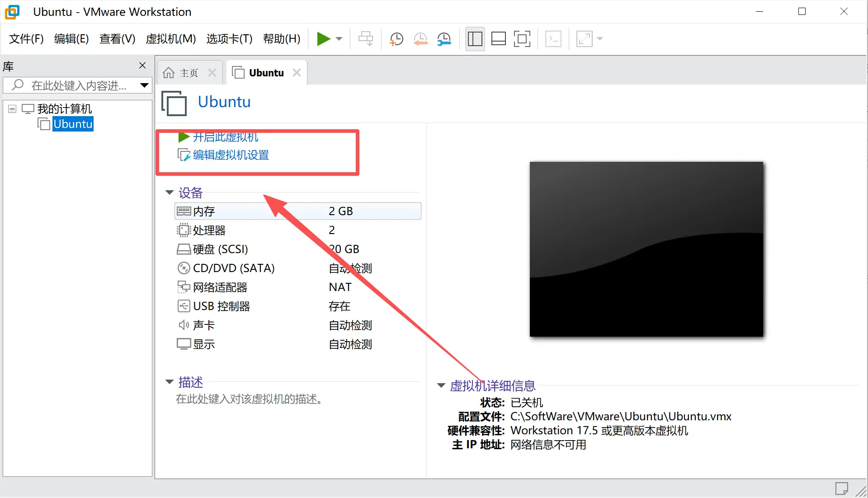The height and width of the screenshot is (498, 868).
Task: Click the 处理器 processor icon
Action: [x=184, y=230]
